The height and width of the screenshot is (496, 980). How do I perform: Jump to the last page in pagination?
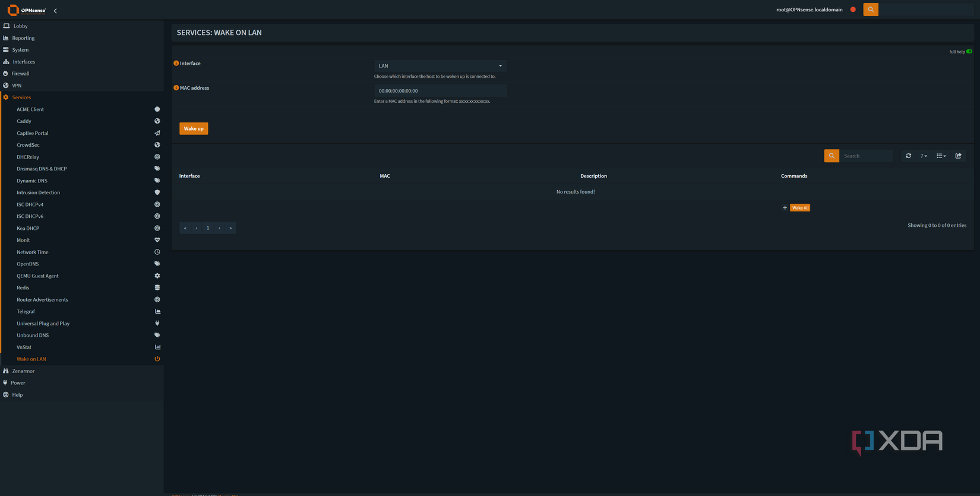[230, 228]
